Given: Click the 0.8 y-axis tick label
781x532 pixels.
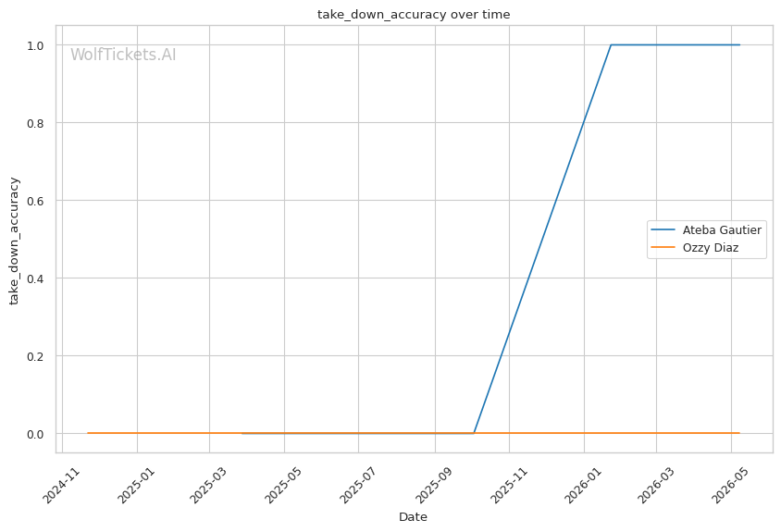Looking at the screenshot, I should 35,123.
